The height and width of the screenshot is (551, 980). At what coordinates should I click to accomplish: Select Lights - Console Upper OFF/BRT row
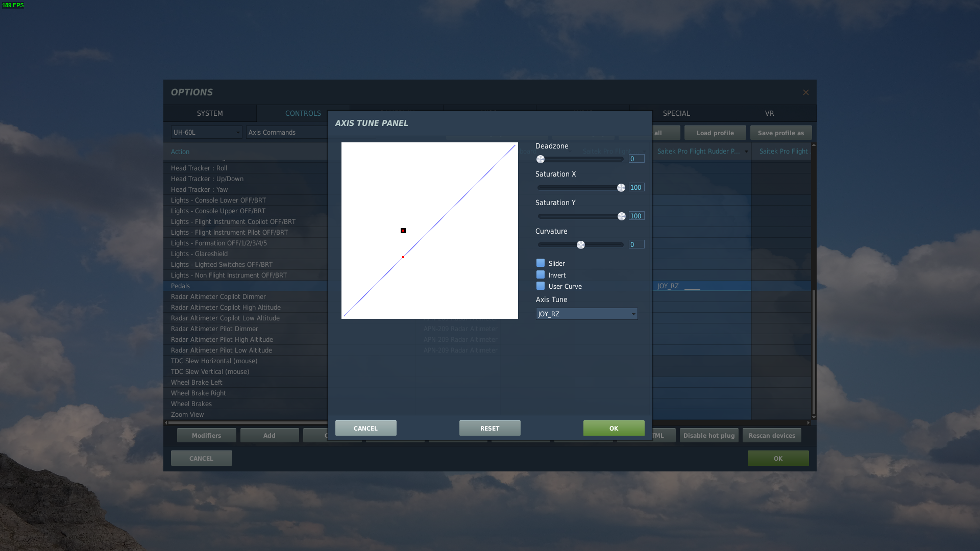coord(245,211)
